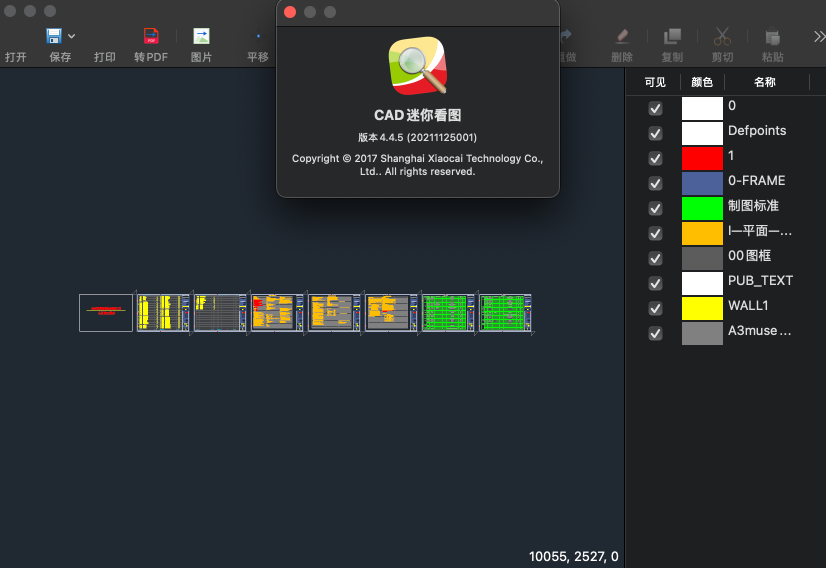Click the Open (打开) toolbar button
The height and width of the screenshot is (568, 826).
[x=16, y=56]
